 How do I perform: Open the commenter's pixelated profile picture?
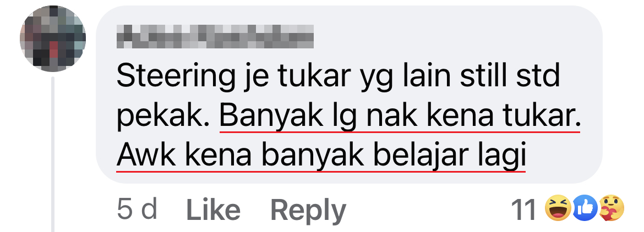(53, 39)
